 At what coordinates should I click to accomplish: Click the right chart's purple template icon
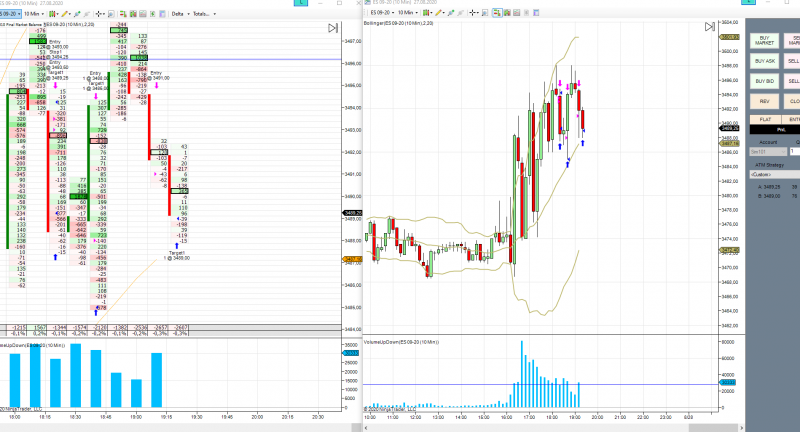point(536,12)
